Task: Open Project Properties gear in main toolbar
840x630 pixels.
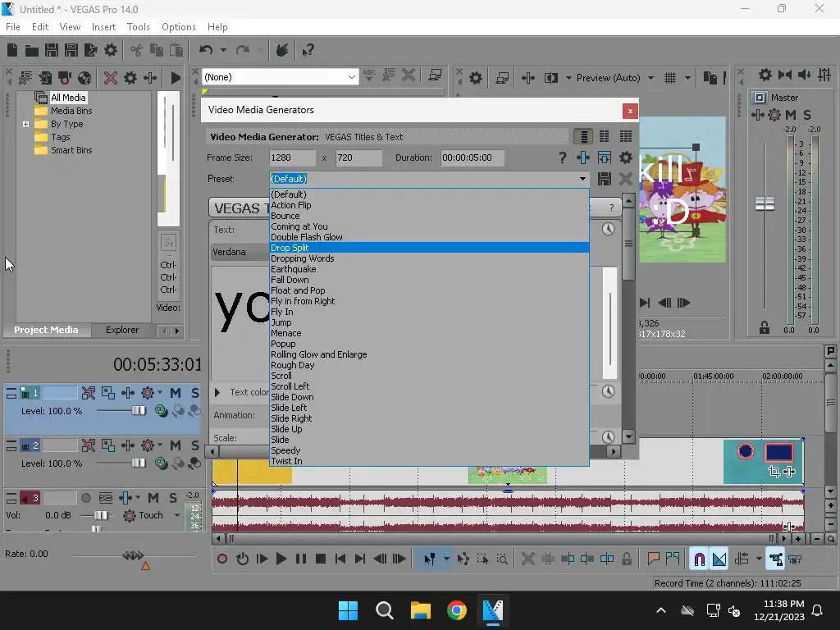Action: (x=111, y=50)
